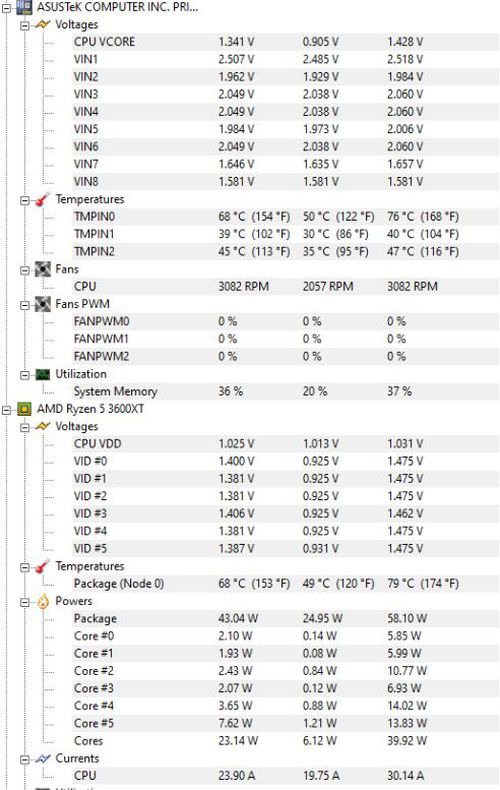This screenshot has height=790, width=500.
Task: Collapse the ASUSTeK COMPUTER INC. node
Action: (7, 8)
